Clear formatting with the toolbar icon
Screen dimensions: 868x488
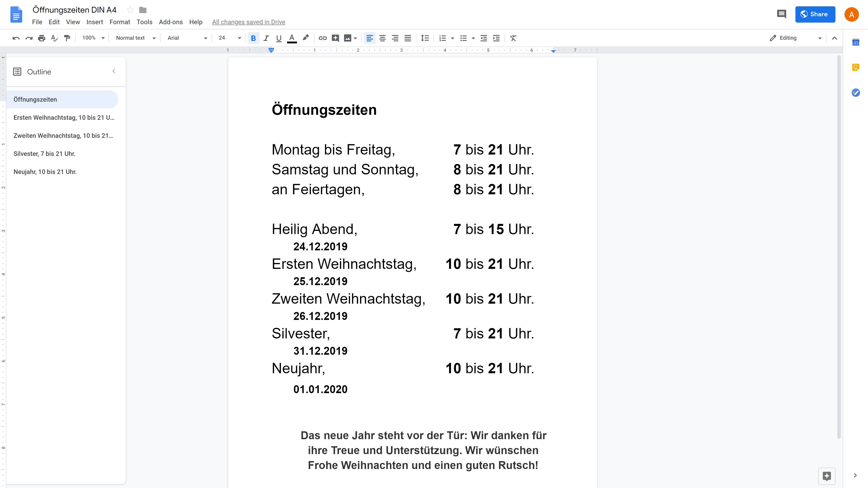click(x=513, y=38)
